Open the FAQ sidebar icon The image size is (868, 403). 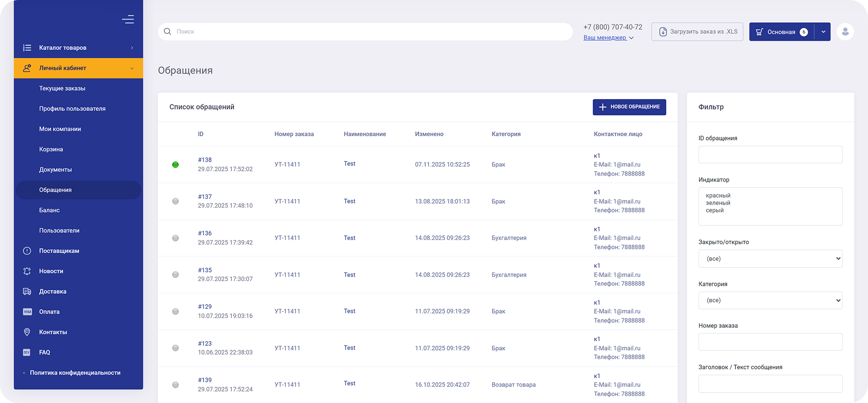(x=27, y=352)
